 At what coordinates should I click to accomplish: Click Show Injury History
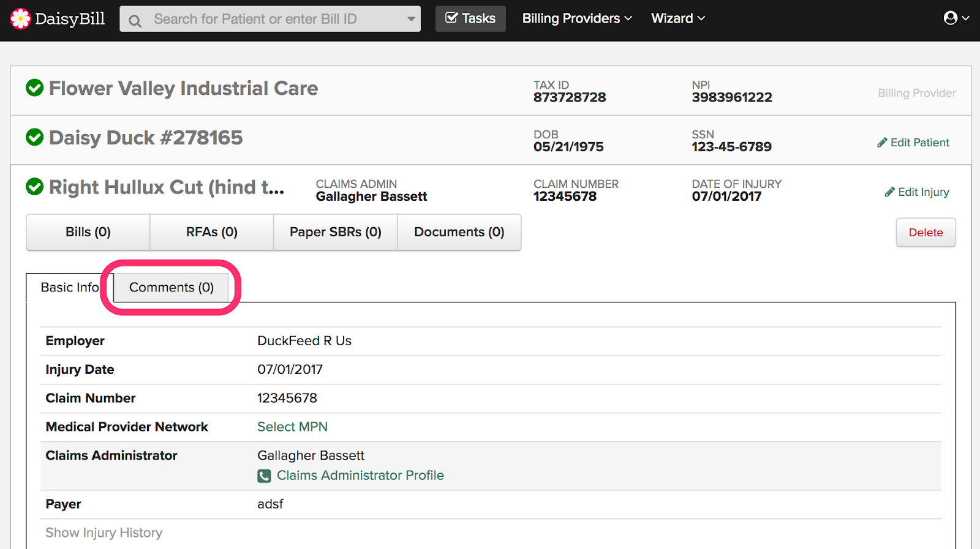pyautogui.click(x=104, y=532)
